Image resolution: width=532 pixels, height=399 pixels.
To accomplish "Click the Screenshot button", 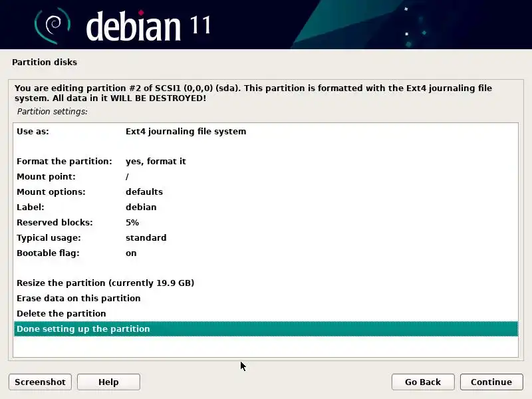I will (x=40, y=382).
